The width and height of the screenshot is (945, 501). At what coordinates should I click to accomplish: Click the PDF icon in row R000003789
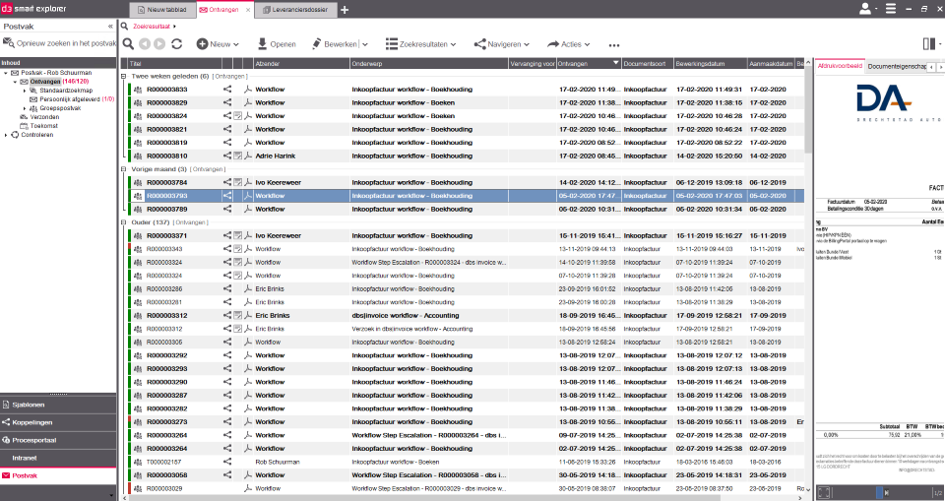coord(248,209)
